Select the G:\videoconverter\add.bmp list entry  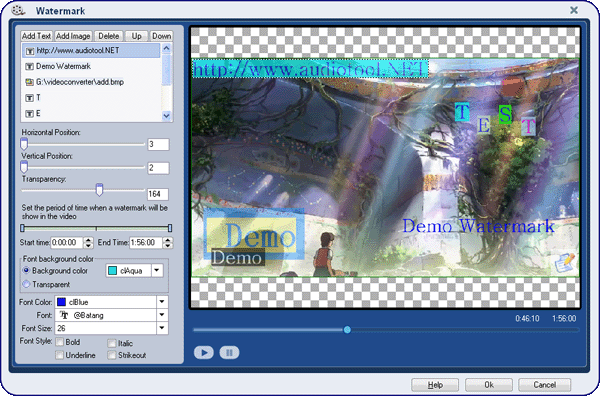point(91,82)
